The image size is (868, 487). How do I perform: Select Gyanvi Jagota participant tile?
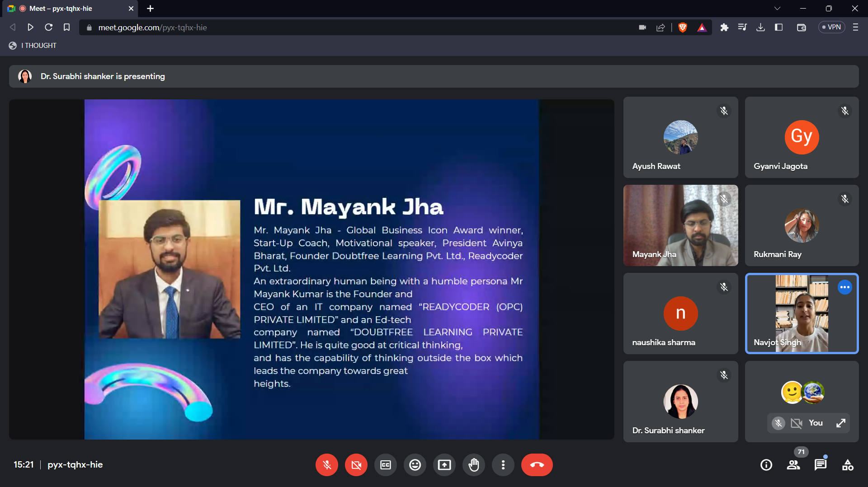802,137
